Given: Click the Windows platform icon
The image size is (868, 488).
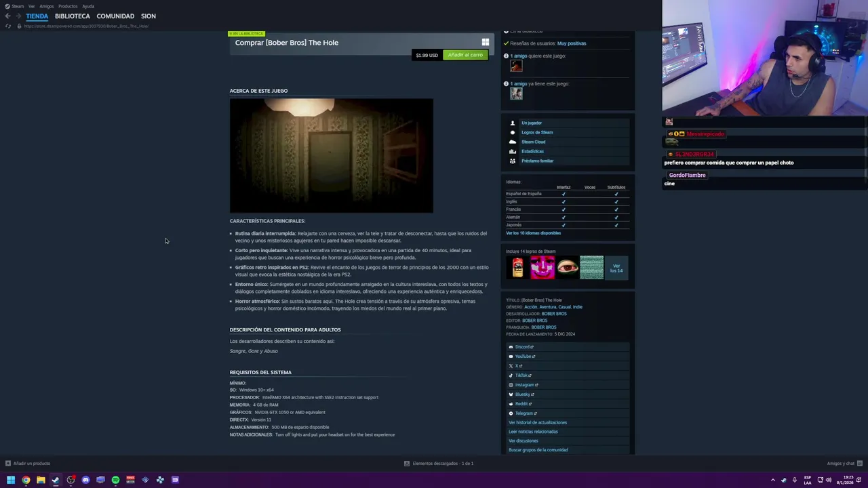Looking at the screenshot, I should click(486, 42).
